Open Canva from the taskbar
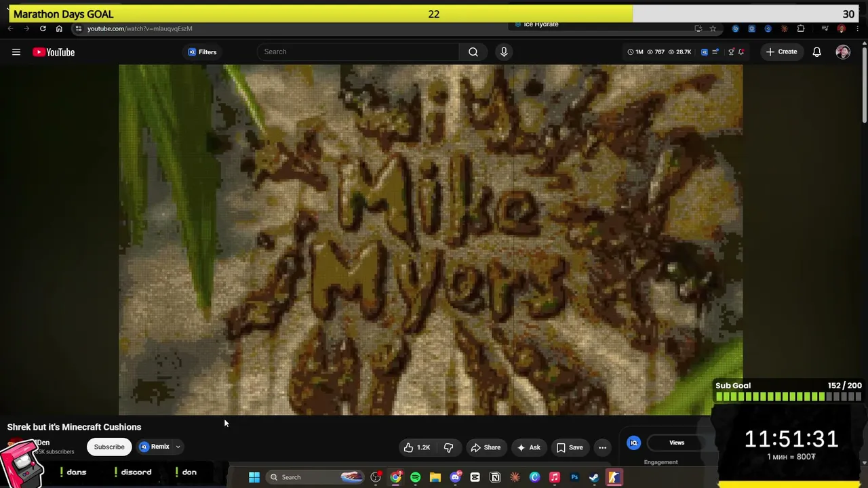868x488 pixels. [534, 477]
